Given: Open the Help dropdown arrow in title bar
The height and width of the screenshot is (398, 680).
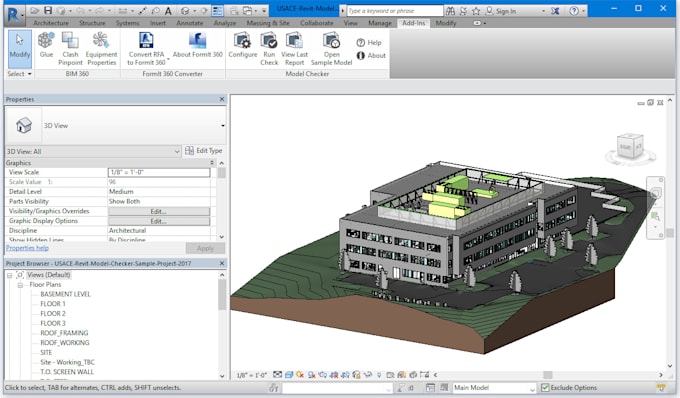Looking at the screenshot, I should coord(583,11).
